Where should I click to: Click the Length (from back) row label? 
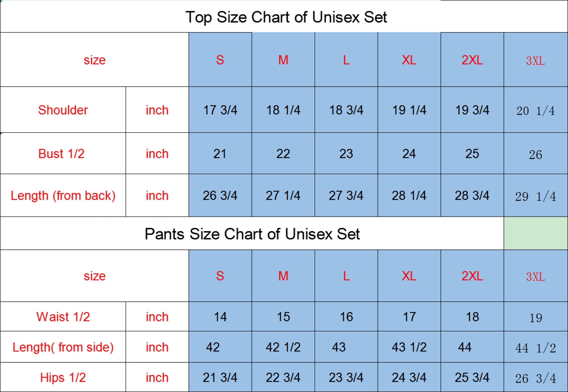[63, 195]
